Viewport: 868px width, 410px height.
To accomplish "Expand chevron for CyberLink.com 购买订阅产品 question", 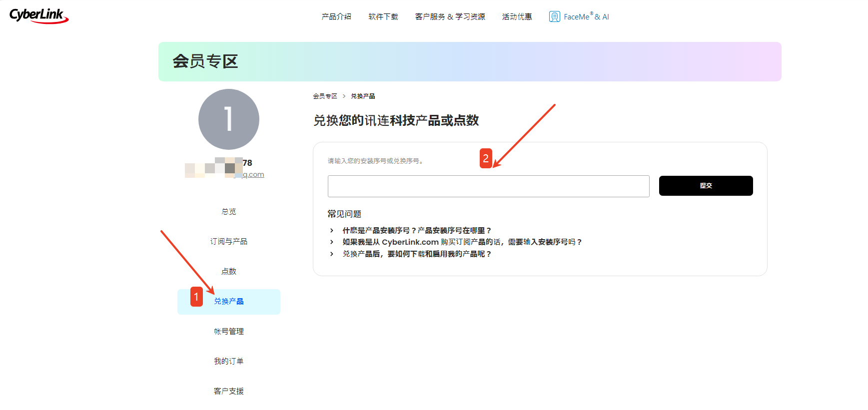I will point(332,242).
